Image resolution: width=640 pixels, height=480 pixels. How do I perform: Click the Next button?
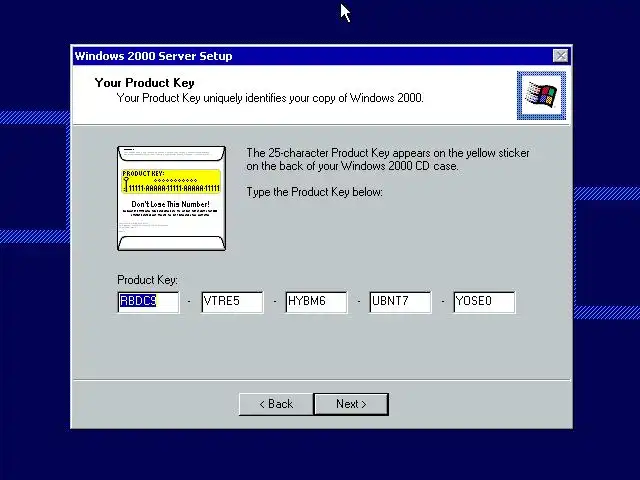tap(351, 404)
